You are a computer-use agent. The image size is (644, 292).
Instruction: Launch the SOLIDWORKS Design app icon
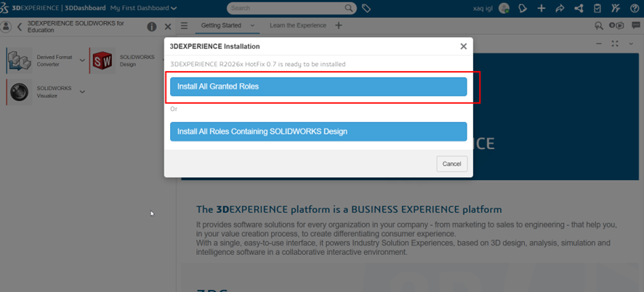pos(102,60)
